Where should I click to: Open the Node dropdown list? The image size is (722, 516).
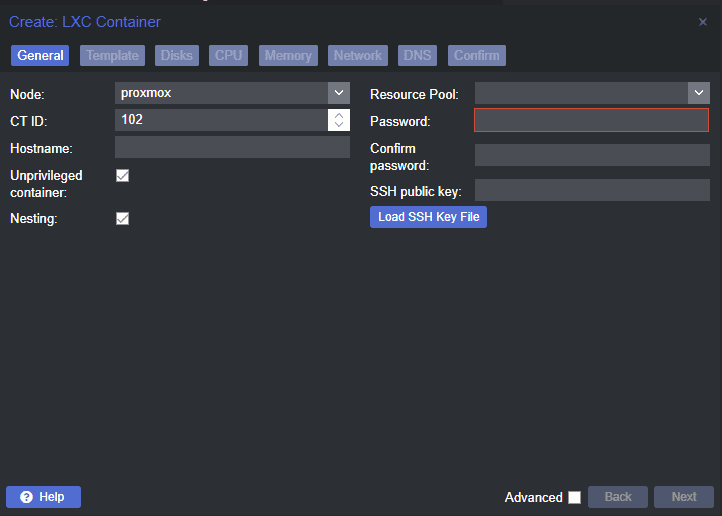(x=339, y=93)
